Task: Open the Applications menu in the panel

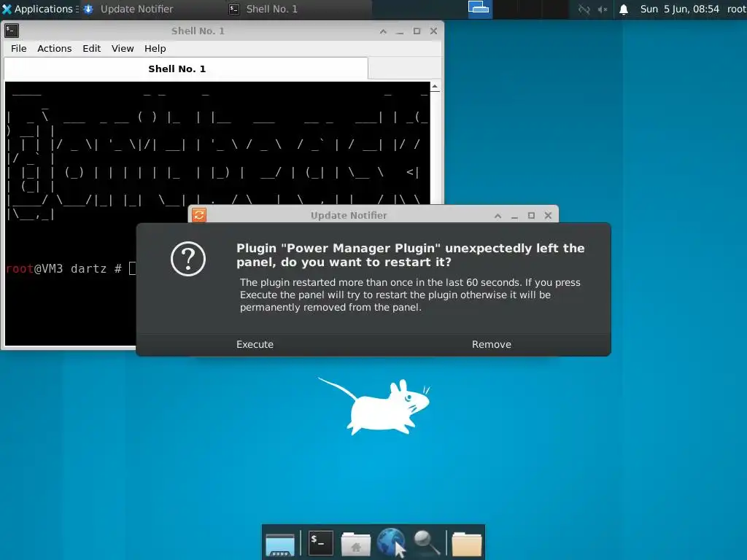Action: (40, 9)
